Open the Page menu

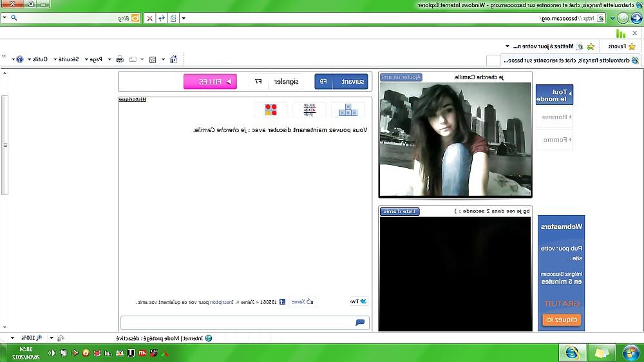(93, 59)
